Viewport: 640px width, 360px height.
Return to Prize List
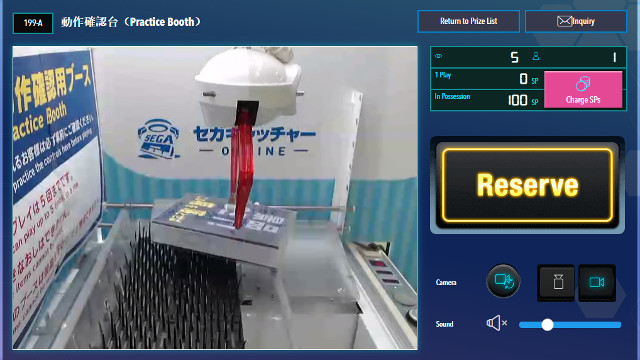469,21
